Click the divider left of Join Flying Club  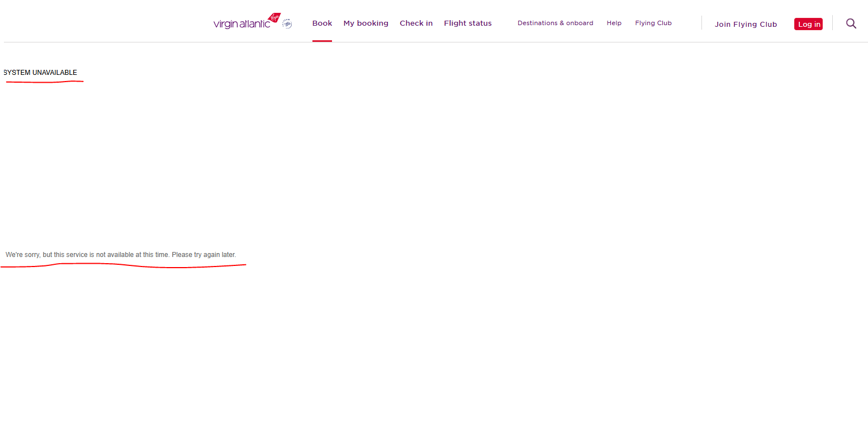701,23
